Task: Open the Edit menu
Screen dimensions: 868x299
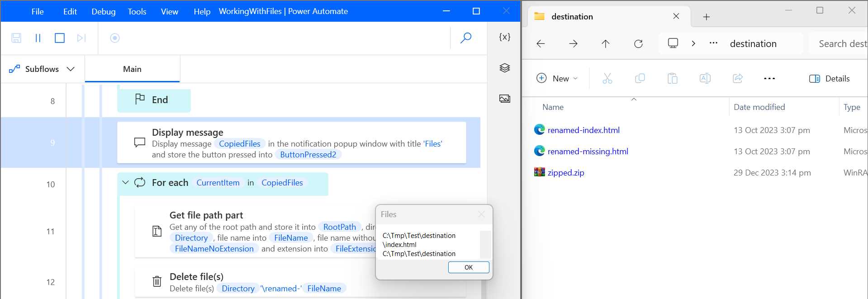Action: pos(70,12)
